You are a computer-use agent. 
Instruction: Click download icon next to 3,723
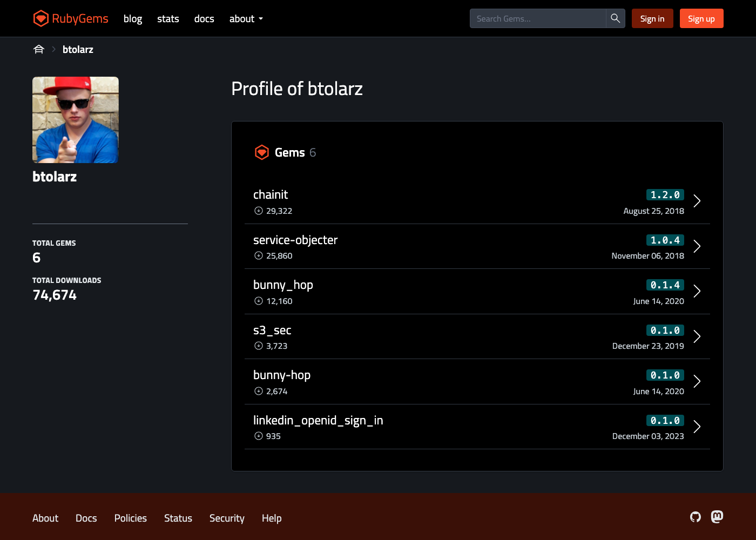pyautogui.click(x=259, y=346)
